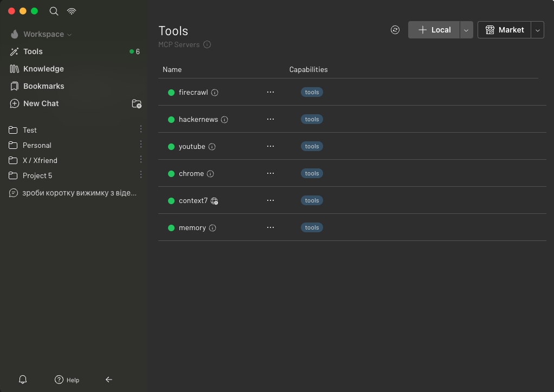Click the new folder icon beside New Chat
The image size is (554, 392).
(x=137, y=103)
